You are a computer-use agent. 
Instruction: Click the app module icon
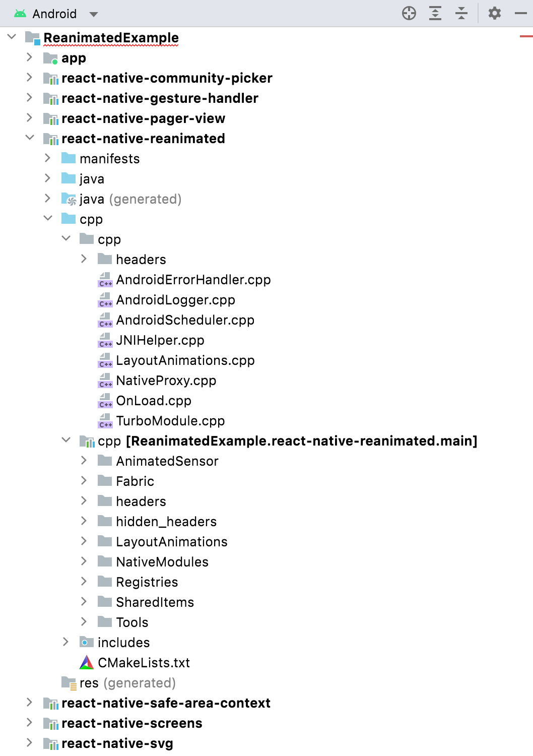tap(50, 57)
